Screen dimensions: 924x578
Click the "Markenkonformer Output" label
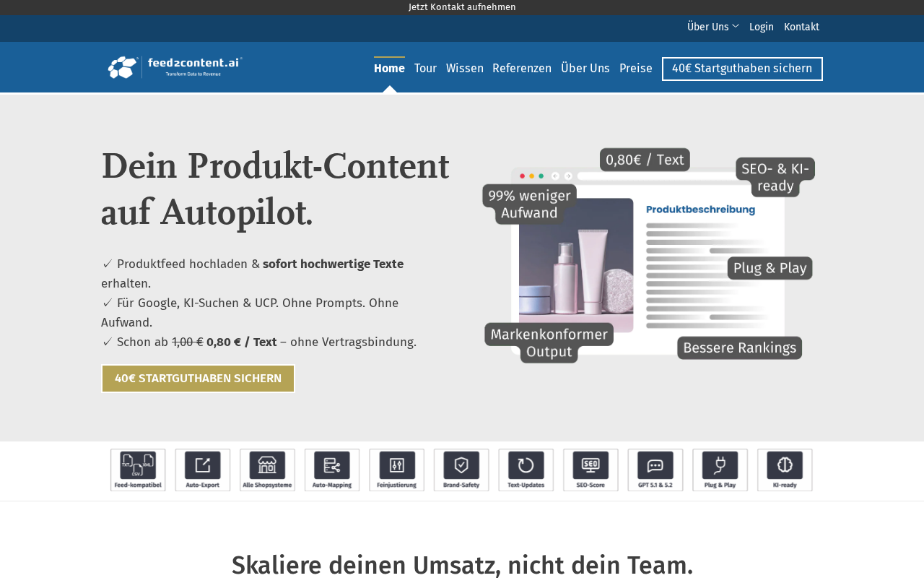549,342
